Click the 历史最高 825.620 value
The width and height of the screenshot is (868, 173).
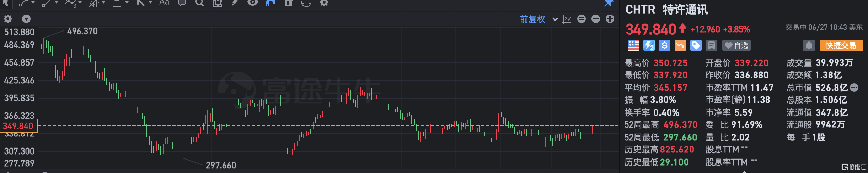677,150
